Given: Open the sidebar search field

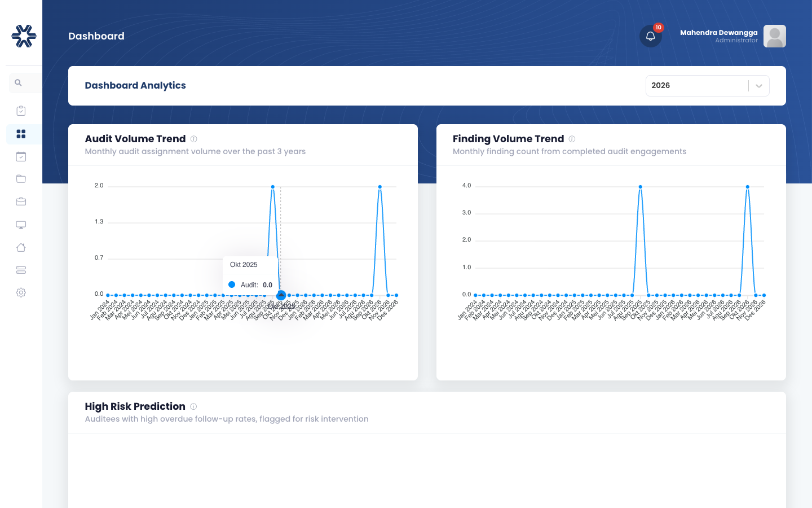Looking at the screenshot, I should [25, 83].
